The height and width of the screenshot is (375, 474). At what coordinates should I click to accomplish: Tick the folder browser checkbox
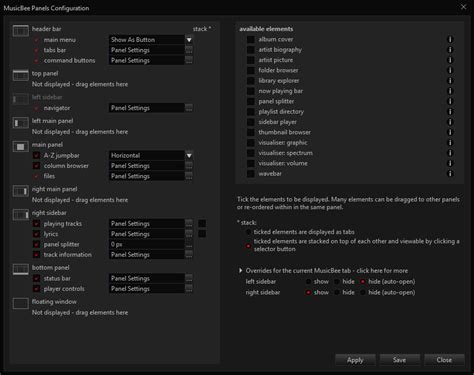(x=251, y=70)
